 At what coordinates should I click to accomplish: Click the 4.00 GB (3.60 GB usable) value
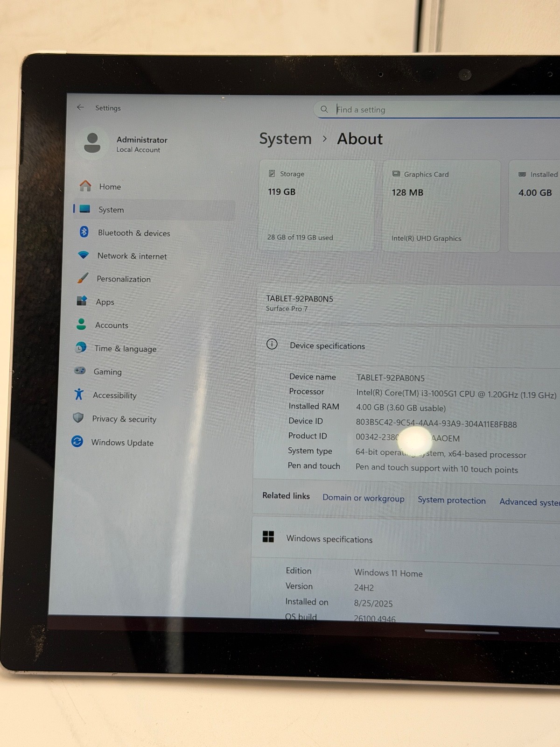[401, 408]
